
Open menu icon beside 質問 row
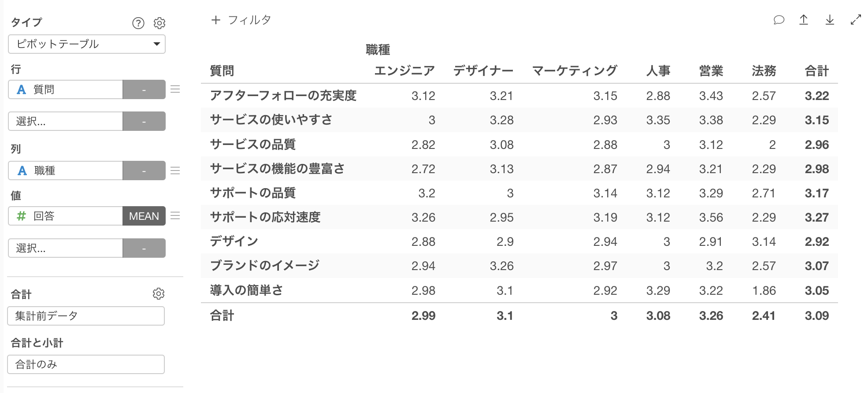(175, 89)
